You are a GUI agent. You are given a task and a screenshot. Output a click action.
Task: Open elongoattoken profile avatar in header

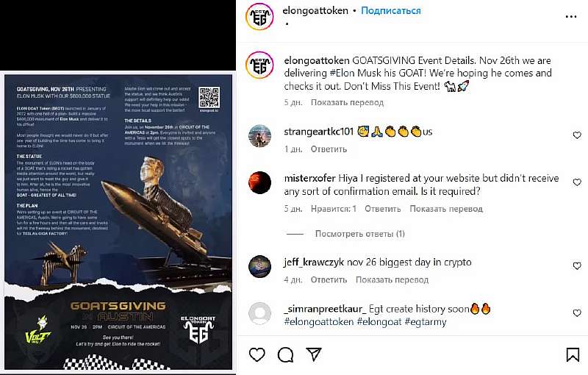[260, 17]
